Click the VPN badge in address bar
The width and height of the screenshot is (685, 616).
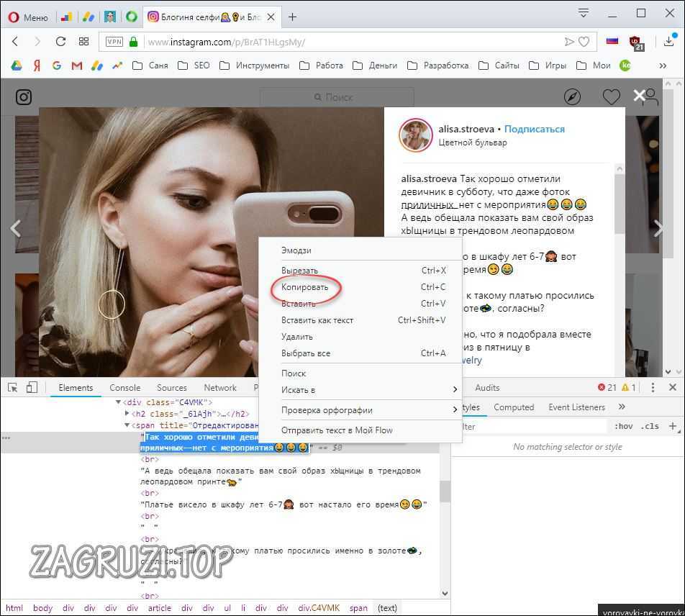pyautogui.click(x=114, y=42)
